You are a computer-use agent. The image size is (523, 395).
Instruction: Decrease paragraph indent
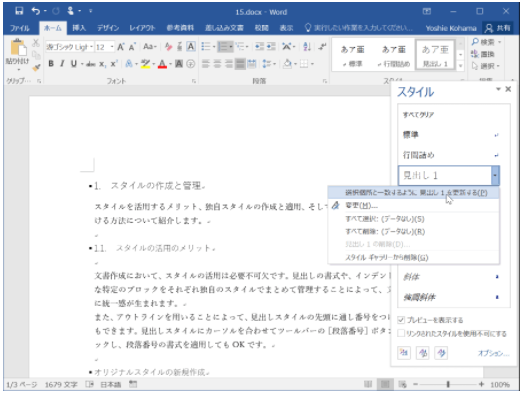(259, 47)
